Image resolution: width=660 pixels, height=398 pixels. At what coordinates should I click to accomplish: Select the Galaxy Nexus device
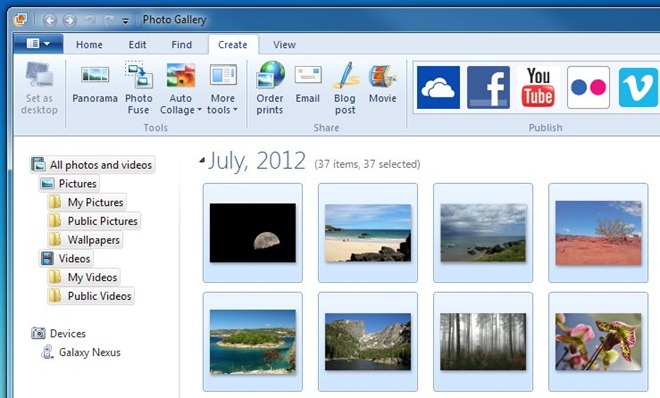point(81,352)
